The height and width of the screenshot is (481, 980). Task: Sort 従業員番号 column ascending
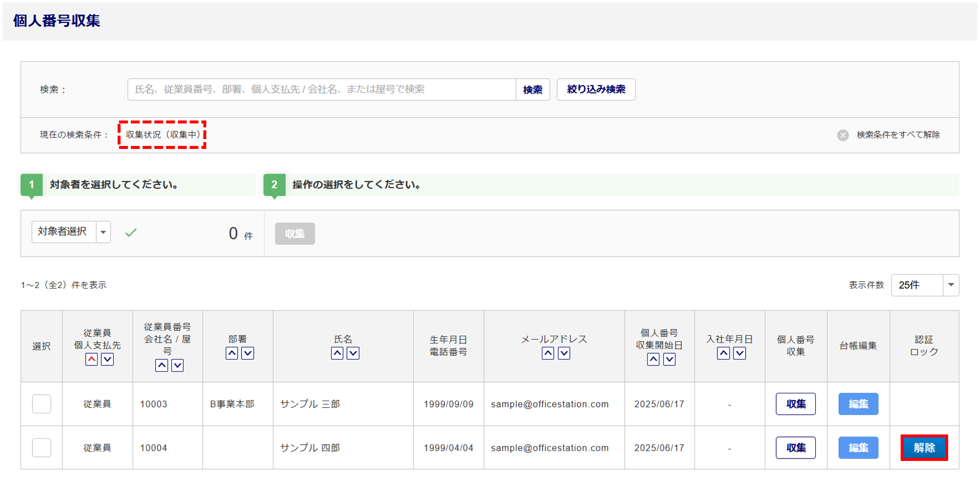tap(162, 365)
